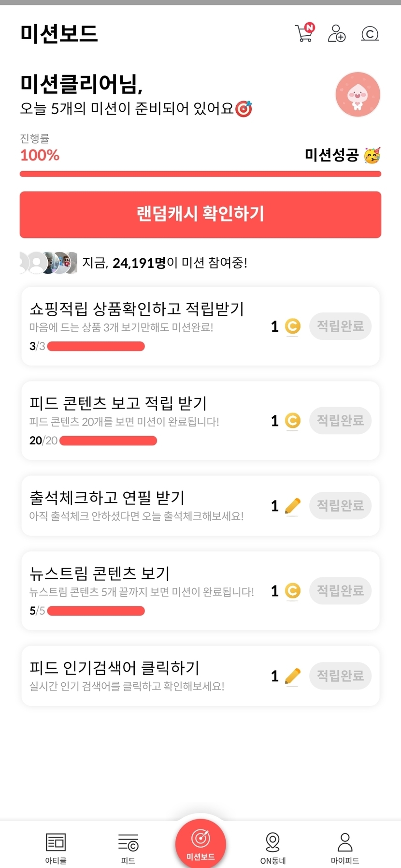Screen dimensions: 401x868
Task: Open the cash coin icon in header
Action: click(x=370, y=33)
